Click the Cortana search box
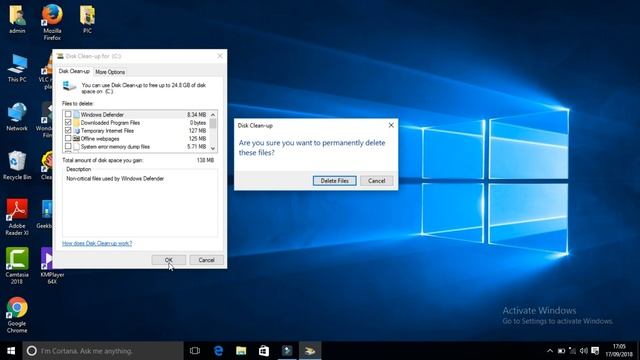Viewport: 640px width, 360px height. (103, 351)
